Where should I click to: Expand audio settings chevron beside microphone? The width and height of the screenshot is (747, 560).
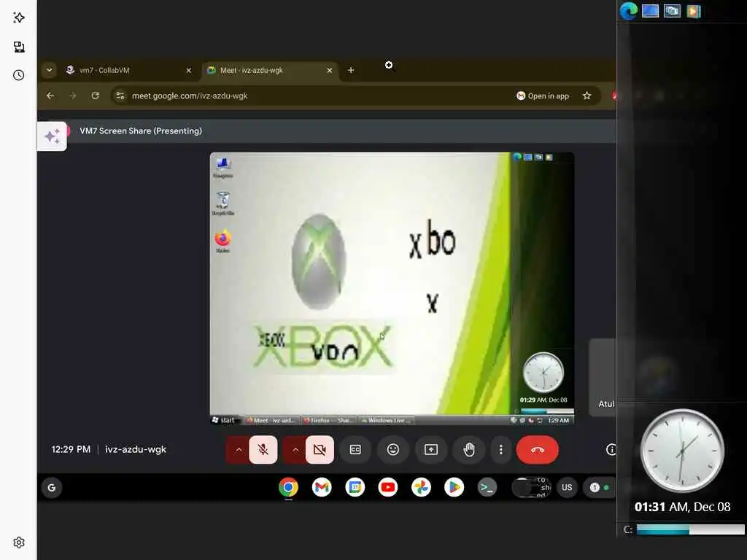(239, 449)
